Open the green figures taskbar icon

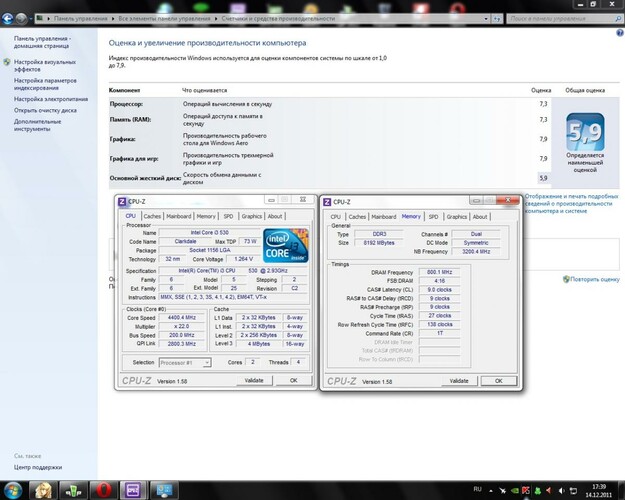tap(73, 490)
